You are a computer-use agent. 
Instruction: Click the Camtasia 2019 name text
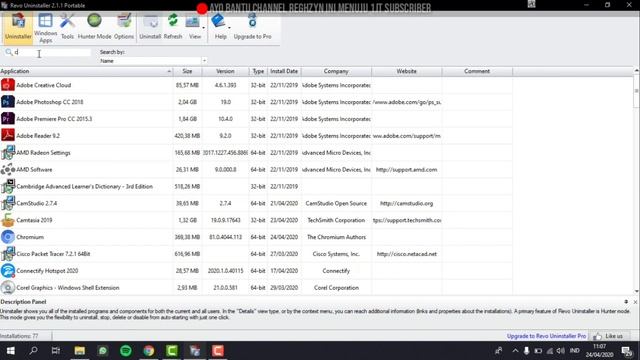[34, 220]
